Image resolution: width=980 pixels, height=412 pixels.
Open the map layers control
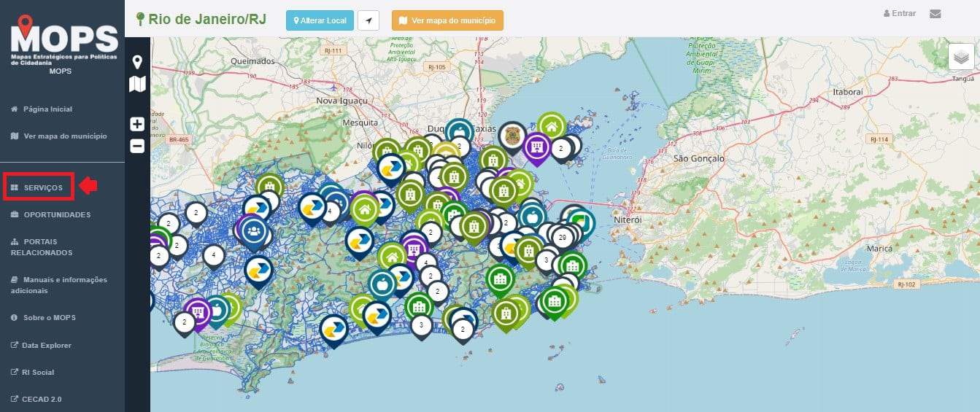point(961,56)
